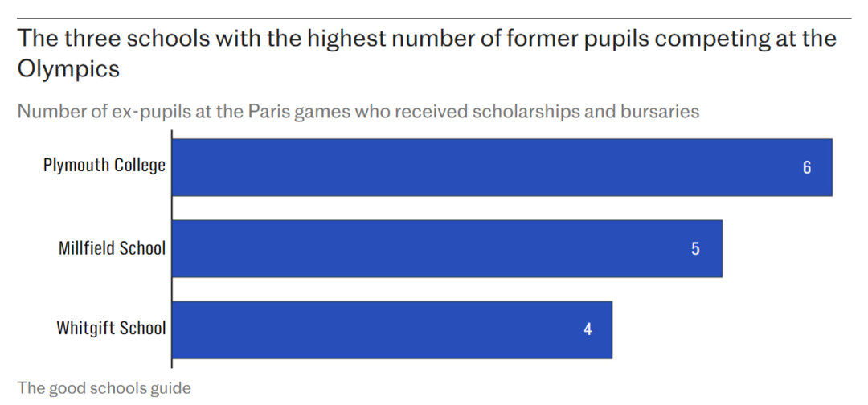Image resolution: width=868 pixels, height=405 pixels.
Task: Click the Plymouth College bar
Action: [x=502, y=167]
